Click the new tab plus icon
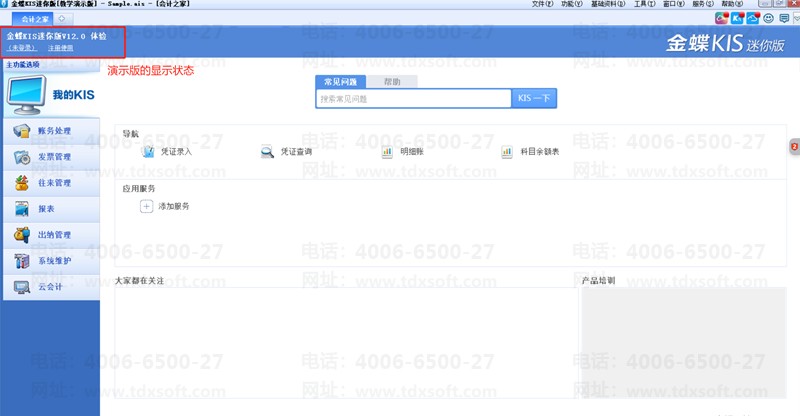Image resolution: width=800 pixels, height=416 pixels. [62, 19]
